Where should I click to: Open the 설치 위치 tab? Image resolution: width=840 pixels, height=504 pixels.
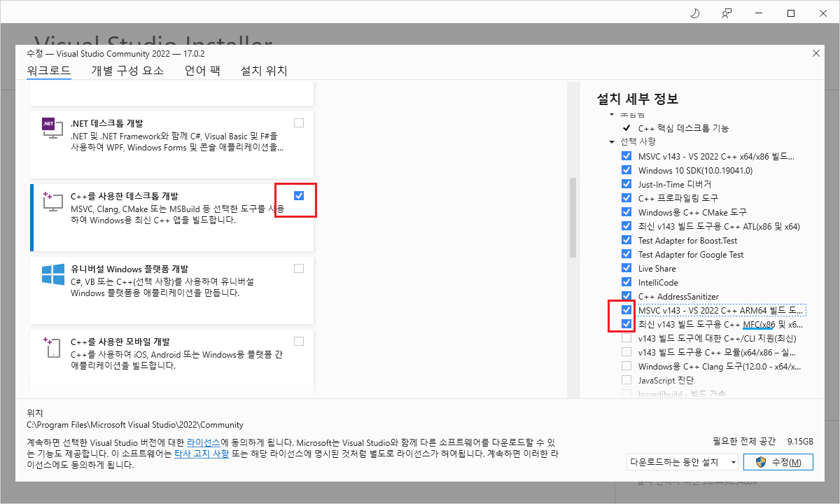(264, 71)
